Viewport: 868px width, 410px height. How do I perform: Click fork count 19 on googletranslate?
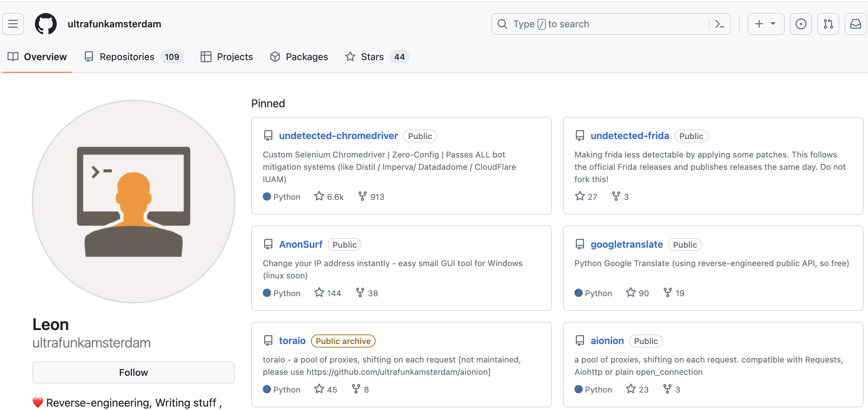pos(674,293)
